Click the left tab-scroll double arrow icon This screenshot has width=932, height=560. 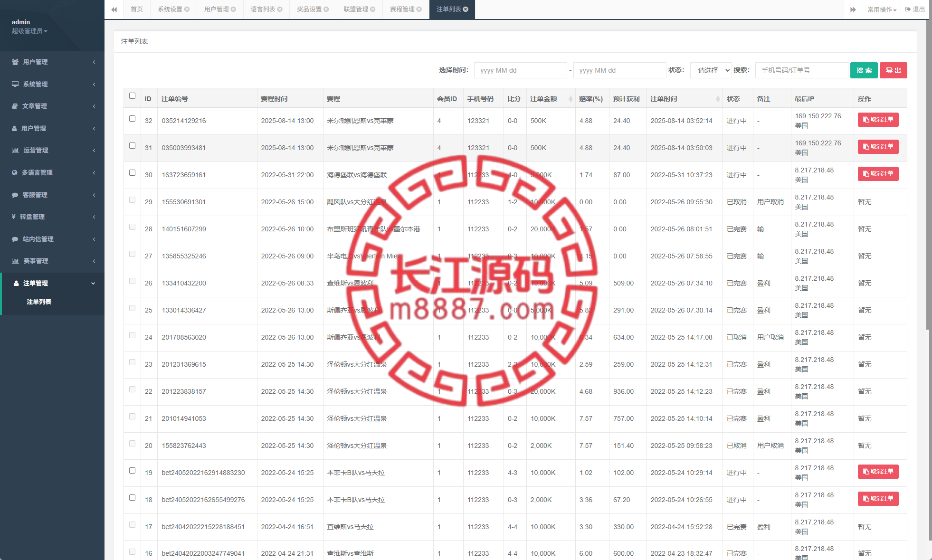click(114, 9)
